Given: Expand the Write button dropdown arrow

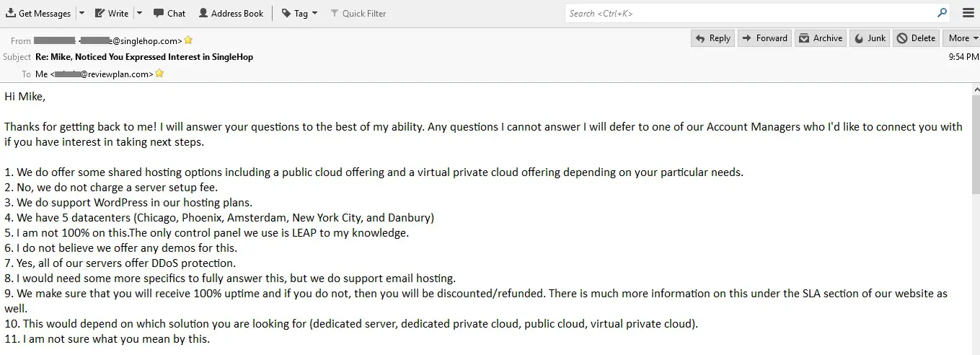Looking at the screenshot, I should (139, 13).
